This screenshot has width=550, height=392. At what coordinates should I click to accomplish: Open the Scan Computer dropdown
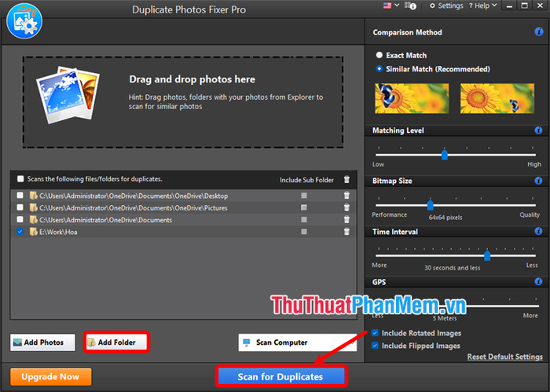point(298,343)
